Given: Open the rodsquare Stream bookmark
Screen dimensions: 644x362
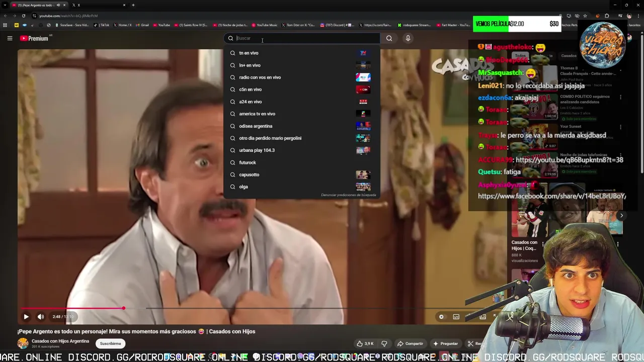Looking at the screenshot, I should [414, 25].
